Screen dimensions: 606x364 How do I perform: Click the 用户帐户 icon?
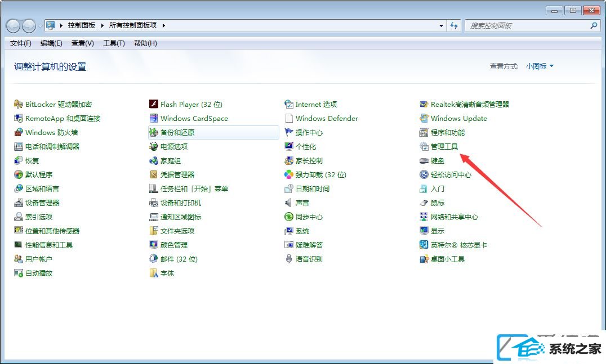click(x=19, y=259)
